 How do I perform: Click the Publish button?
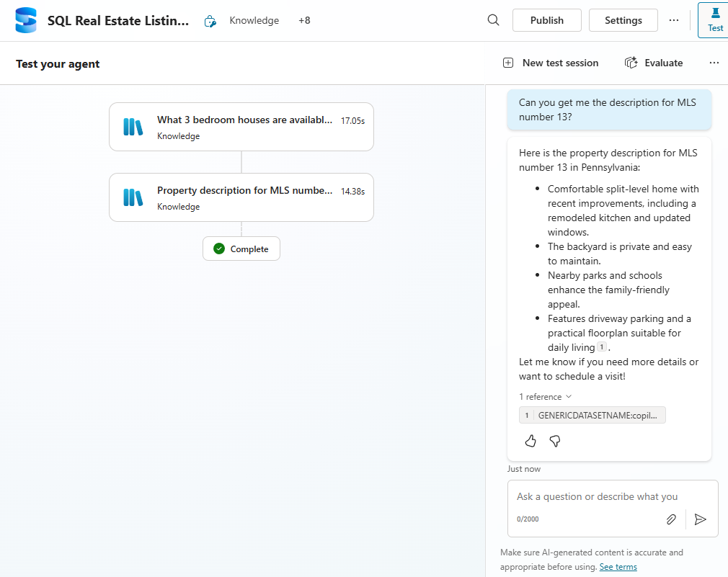coord(546,20)
